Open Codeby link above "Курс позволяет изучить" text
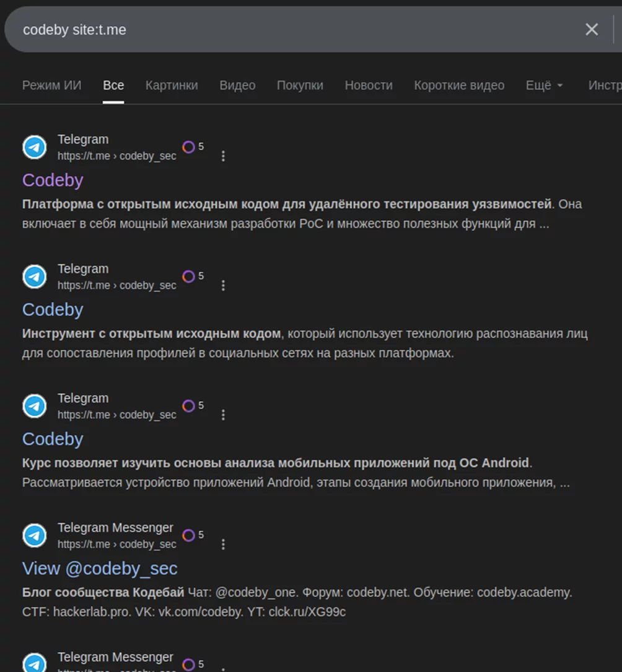622x672 pixels. coord(53,439)
